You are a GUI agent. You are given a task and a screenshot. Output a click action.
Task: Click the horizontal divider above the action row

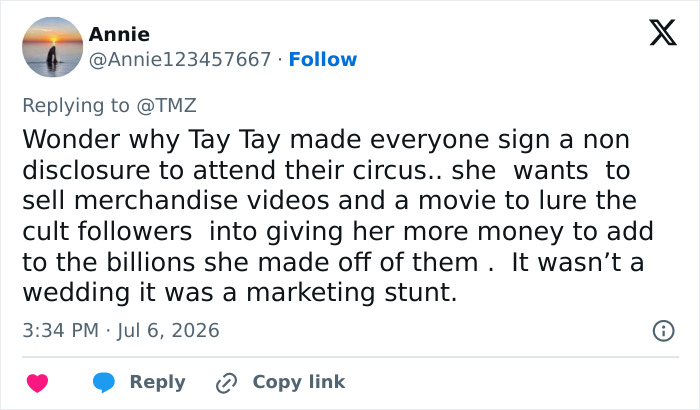coord(350,357)
